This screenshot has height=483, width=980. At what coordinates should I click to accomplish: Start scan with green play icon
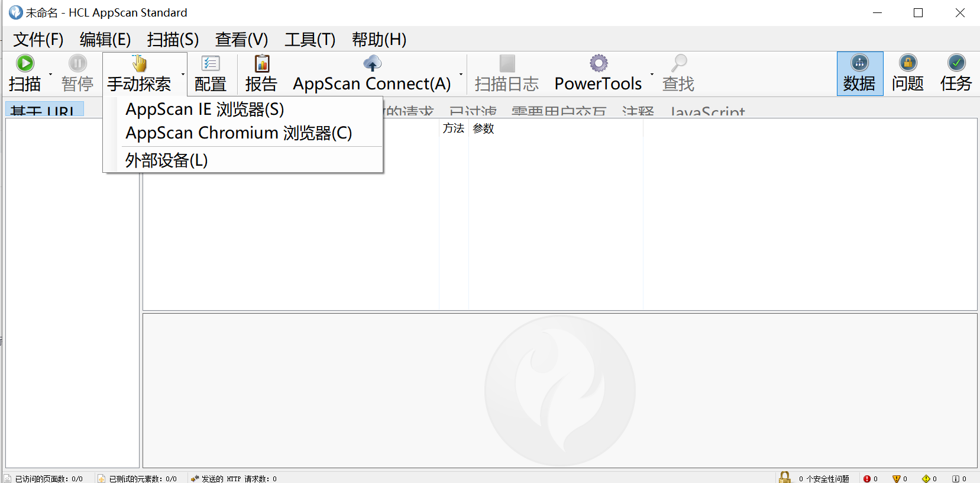pos(25,63)
